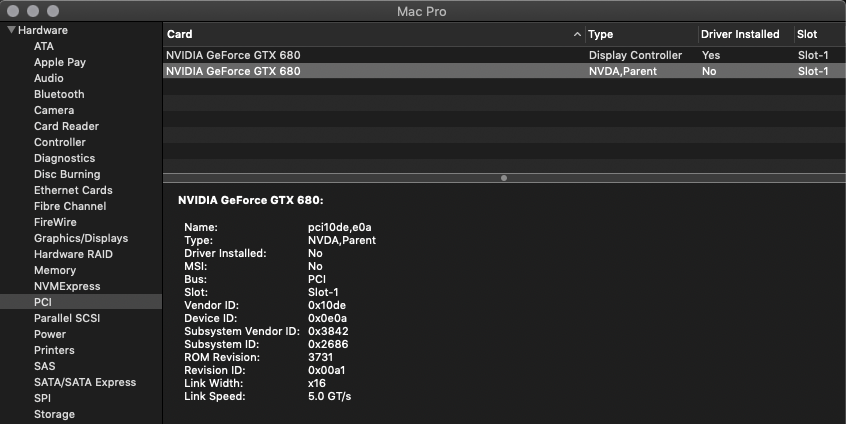Select Graphics/Displays in sidebar
This screenshot has width=846, height=424.
81,238
